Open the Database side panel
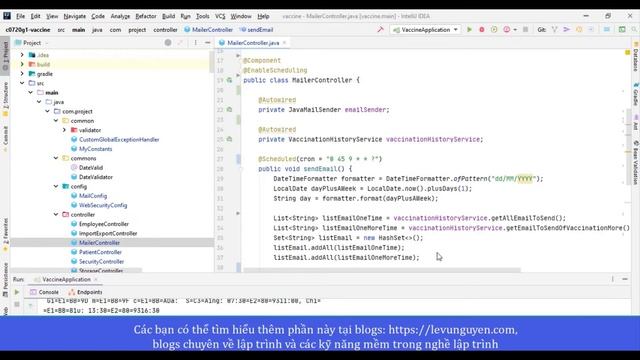The height and width of the screenshot is (360, 640). pyautogui.click(x=636, y=57)
